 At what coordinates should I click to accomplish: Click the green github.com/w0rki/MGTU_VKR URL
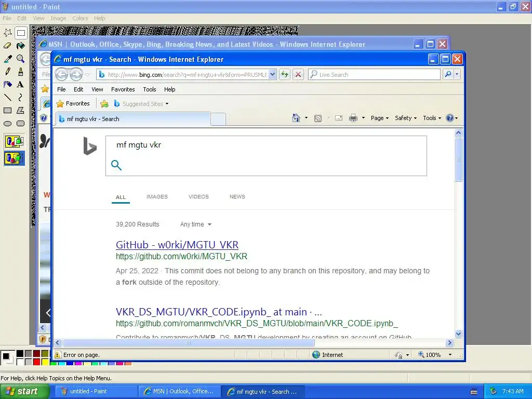click(x=181, y=256)
